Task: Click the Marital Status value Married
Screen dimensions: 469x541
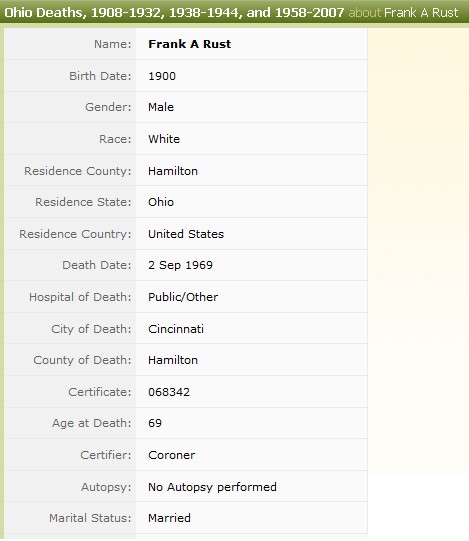Action: click(169, 518)
